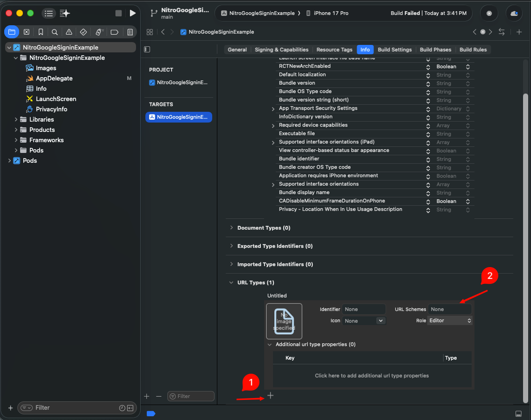The image size is (531, 420).
Task: Expand Exported Type Identifiers section
Action: coord(231,246)
